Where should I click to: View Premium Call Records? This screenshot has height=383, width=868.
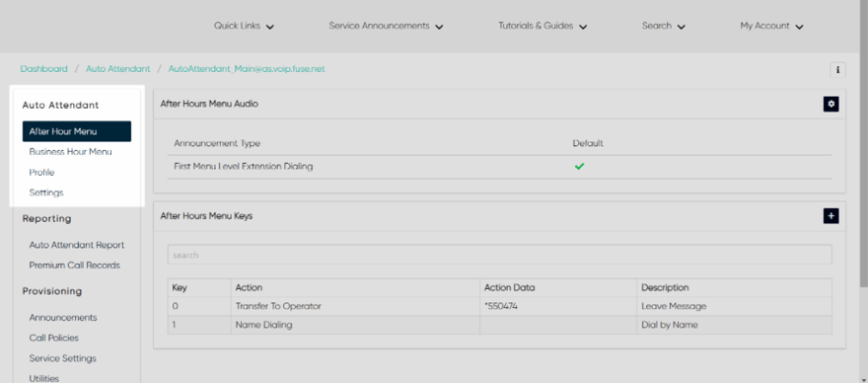tap(74, 266)
